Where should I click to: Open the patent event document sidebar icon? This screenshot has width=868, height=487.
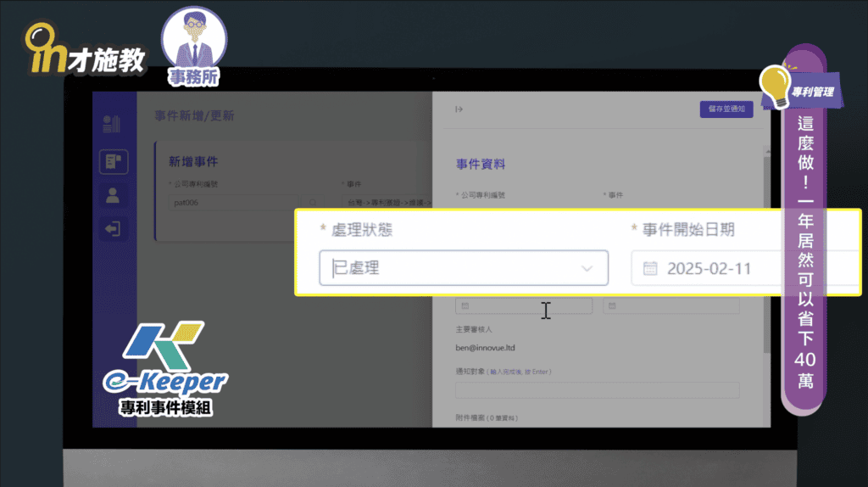(113, 160)
